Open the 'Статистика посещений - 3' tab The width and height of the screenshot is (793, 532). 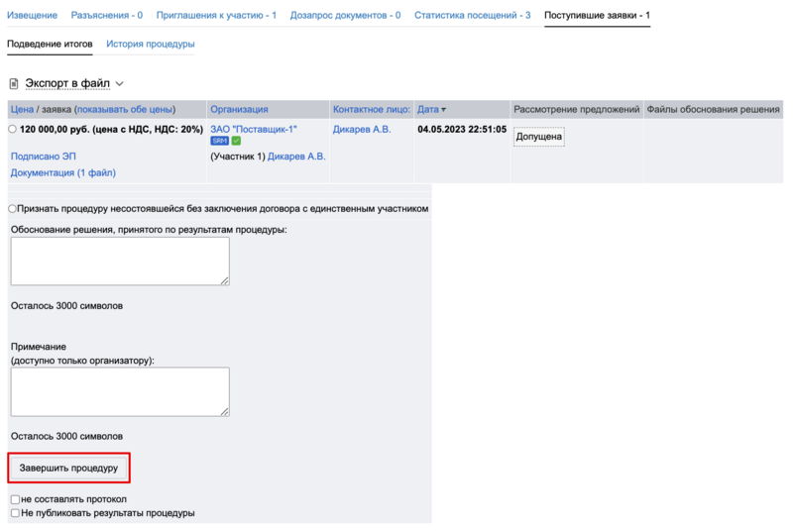tap(472, 16)
